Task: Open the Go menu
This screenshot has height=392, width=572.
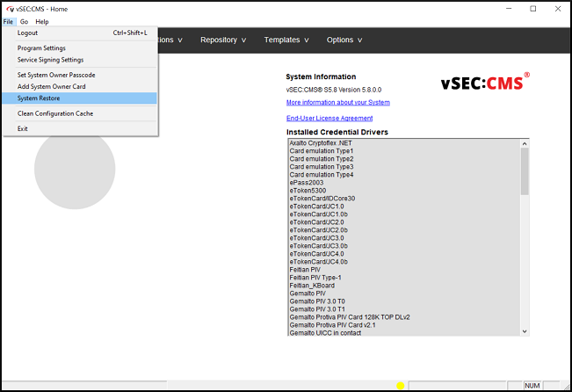Action: [x=24, y=22]
